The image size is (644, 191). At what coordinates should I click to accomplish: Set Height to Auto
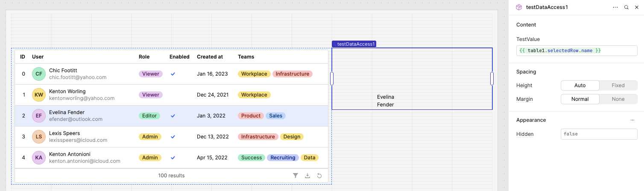[x=580, y=85]
